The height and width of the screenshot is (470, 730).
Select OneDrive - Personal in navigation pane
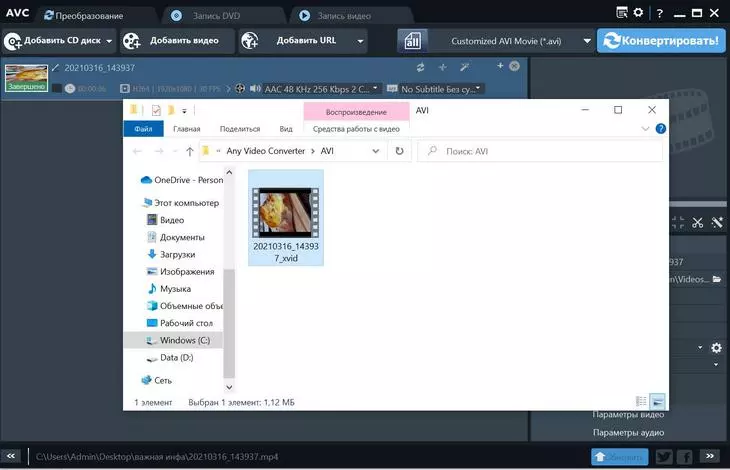click(182, 180)
